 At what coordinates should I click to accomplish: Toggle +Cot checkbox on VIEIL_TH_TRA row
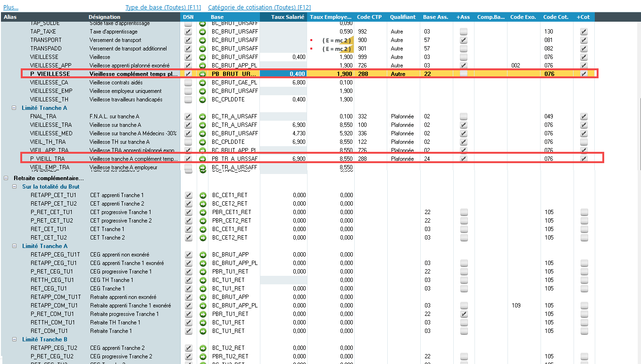tap(584, 142)
